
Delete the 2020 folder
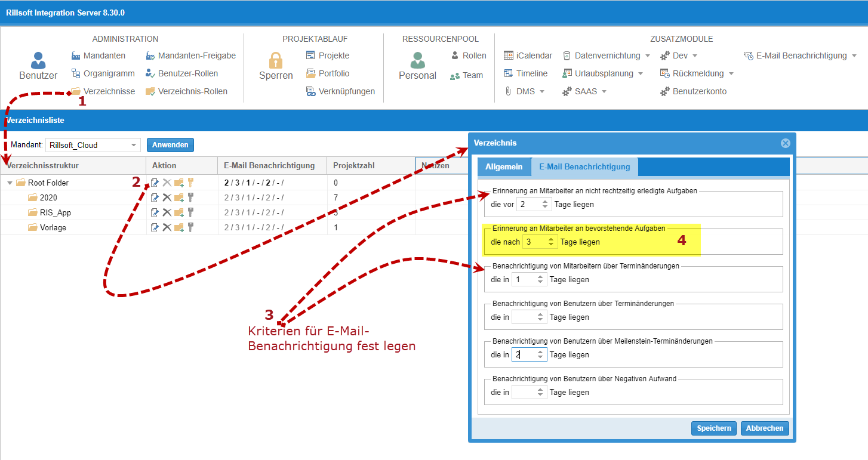[167, 197]
